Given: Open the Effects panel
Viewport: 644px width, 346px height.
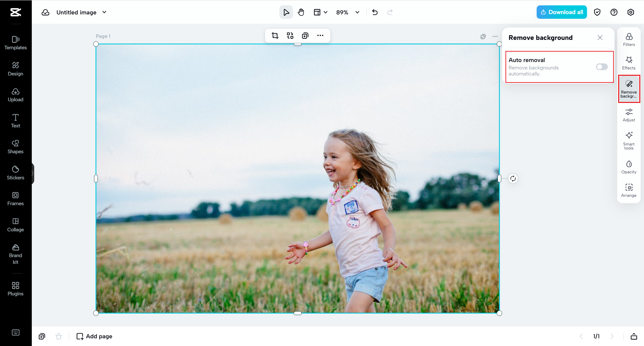Looking at the screenshot, I should tap(629, 63).
